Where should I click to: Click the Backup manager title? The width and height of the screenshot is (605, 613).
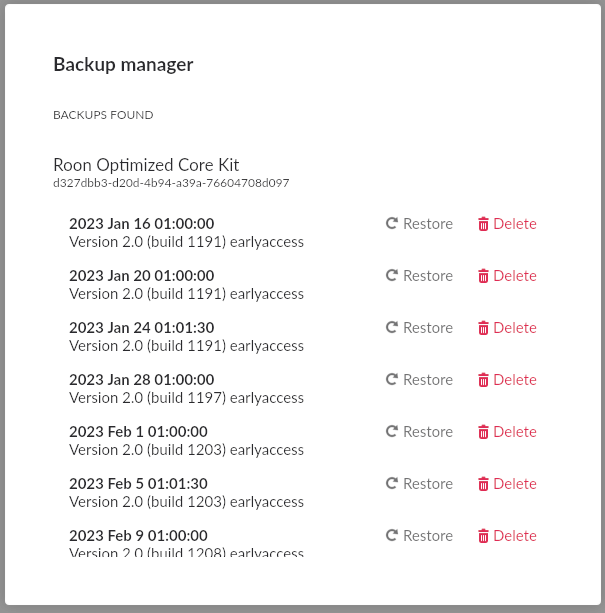pos(124,65)
